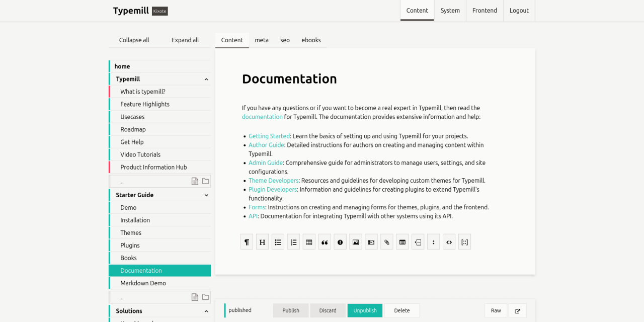This screenshot has height=322, width=644.
Task: Insert a blockquote using the quote icon
Action: pos(325,242)
